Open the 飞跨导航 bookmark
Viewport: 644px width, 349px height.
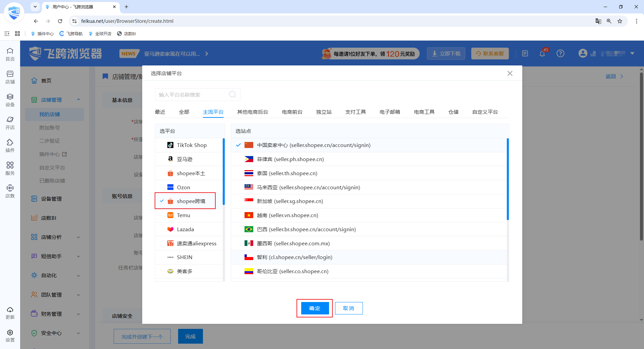[x=71, y=34]
